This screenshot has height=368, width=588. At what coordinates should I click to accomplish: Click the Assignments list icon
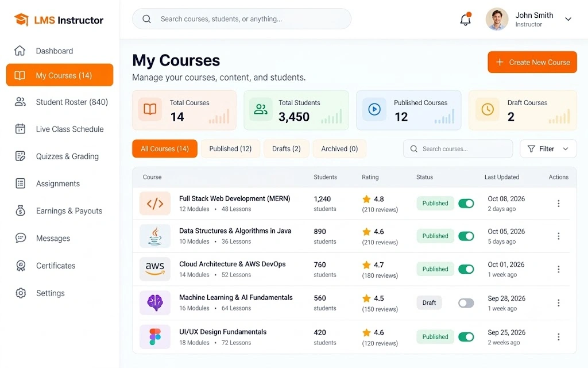click(20, 183)
